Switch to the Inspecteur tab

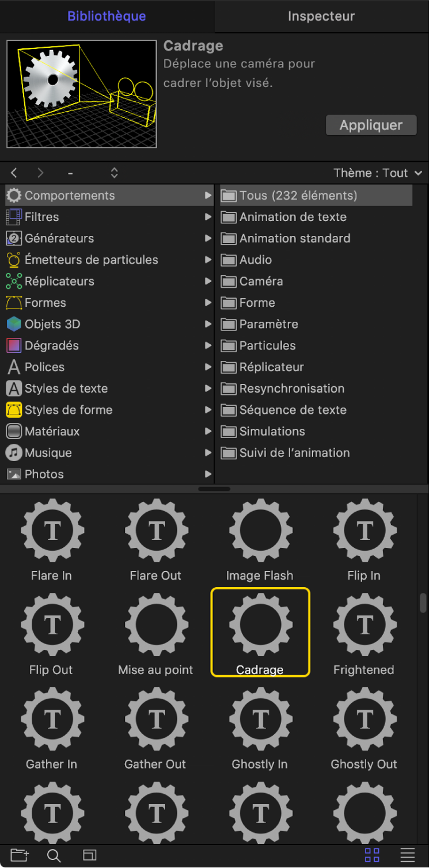(x=321, y=16)
